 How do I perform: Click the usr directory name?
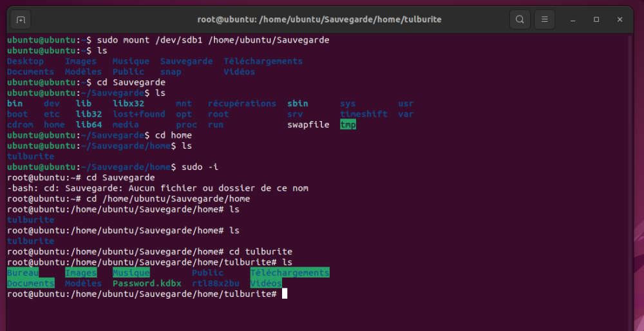(x=406, y=104)
